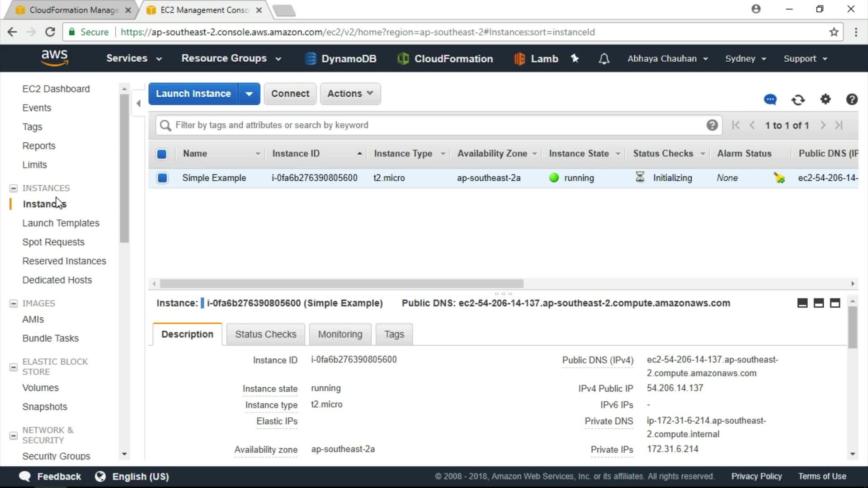The width and height of the screenshot is (868, 488).
Task: Switch to the Status Checks tab
Action: tap(265, 334)
